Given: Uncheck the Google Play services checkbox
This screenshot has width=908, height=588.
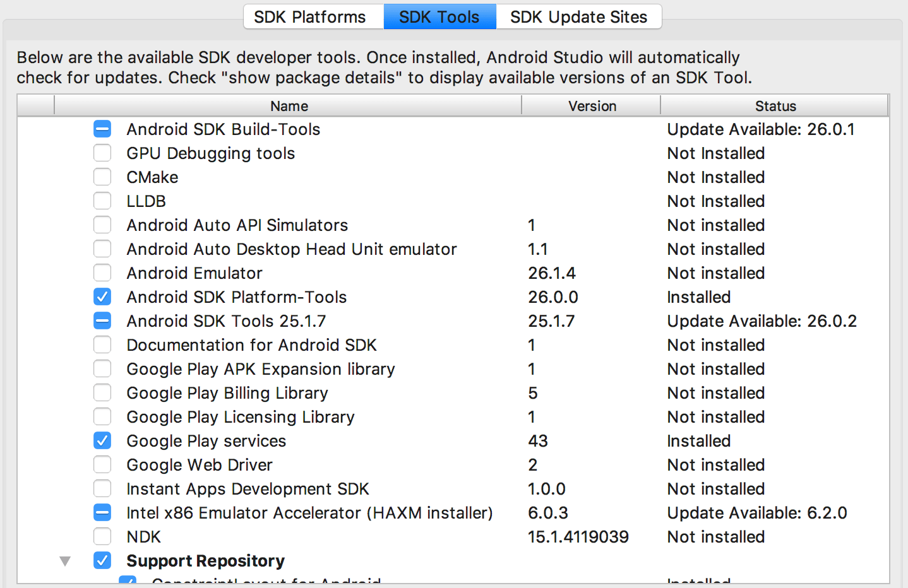Looking at the screenshot, I should click(102, 441).
